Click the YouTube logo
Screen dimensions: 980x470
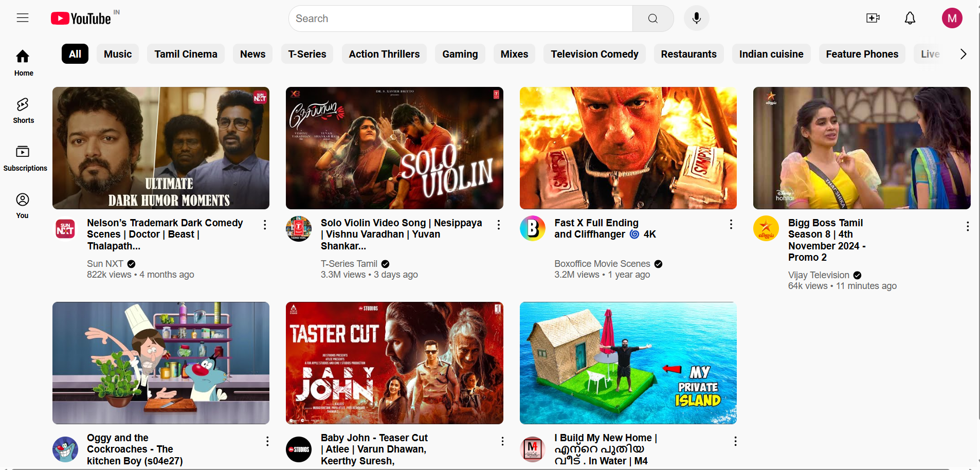[81, 19]
